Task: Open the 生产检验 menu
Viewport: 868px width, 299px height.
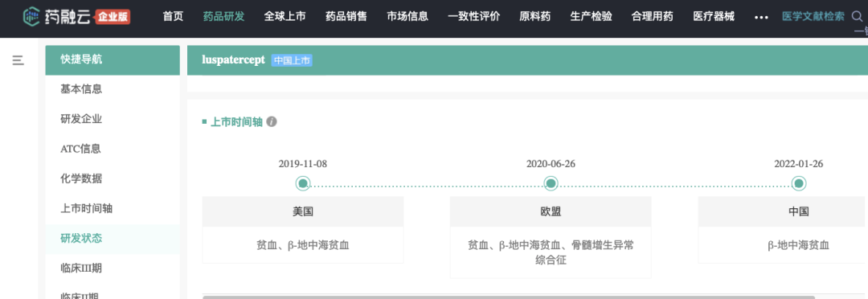Action: [592, 17]
